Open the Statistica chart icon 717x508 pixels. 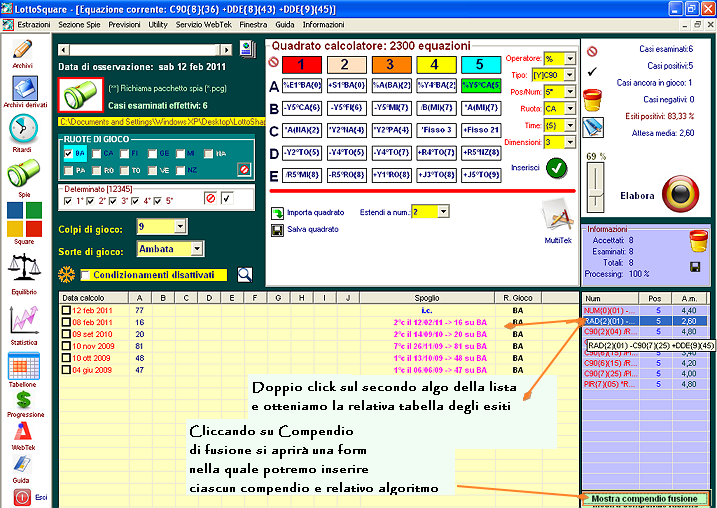point(24,320)
